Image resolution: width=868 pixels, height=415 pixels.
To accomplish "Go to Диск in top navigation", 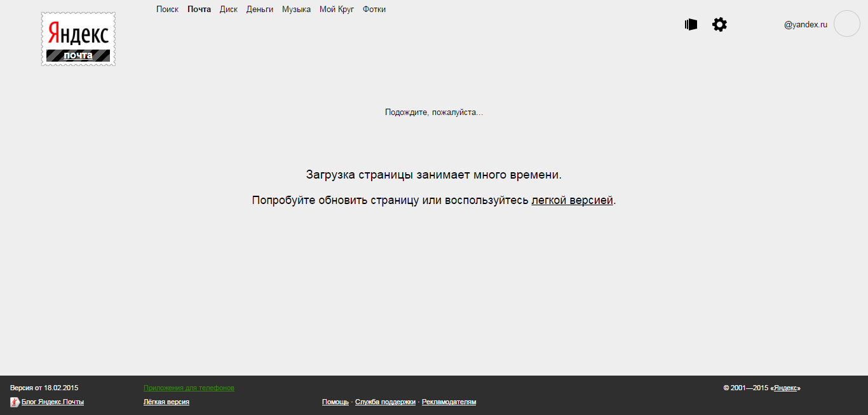I will click(x=229, y=10).
